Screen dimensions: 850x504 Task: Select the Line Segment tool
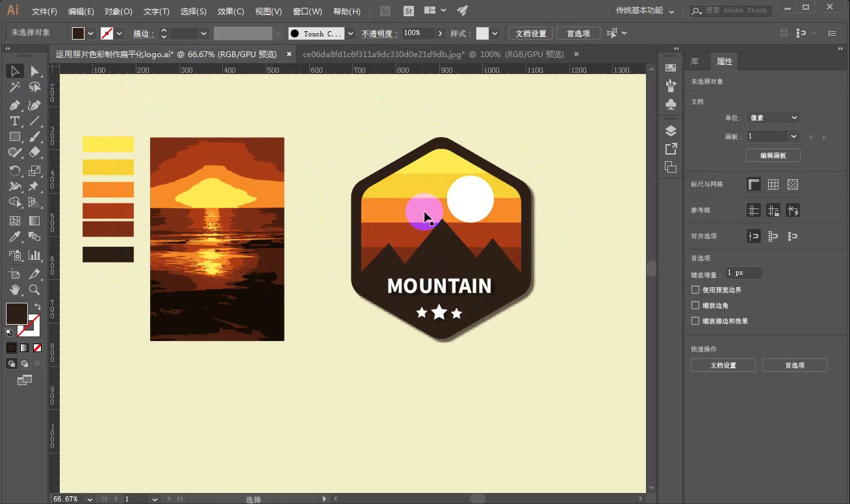coord(34,121)
